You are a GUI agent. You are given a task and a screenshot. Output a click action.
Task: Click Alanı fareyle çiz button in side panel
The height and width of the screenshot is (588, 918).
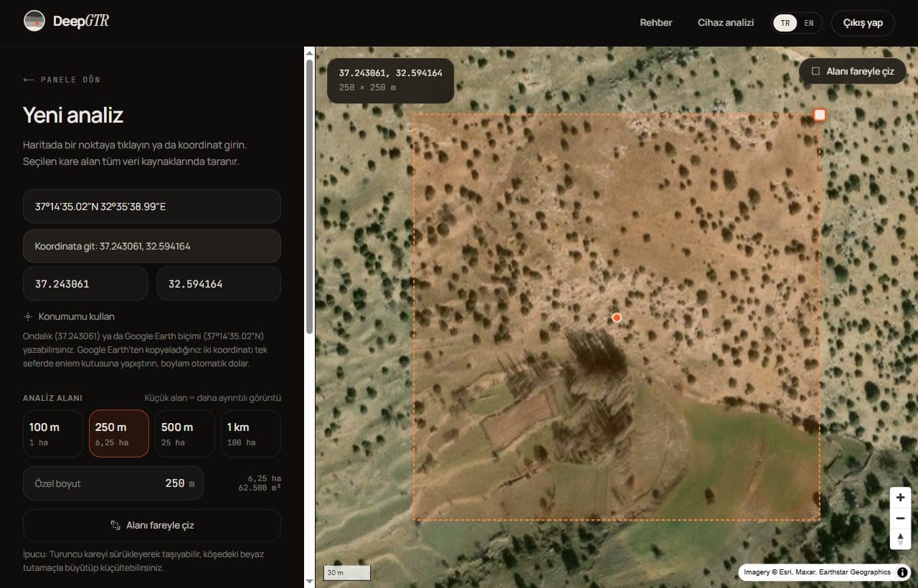tap(152, 525)
